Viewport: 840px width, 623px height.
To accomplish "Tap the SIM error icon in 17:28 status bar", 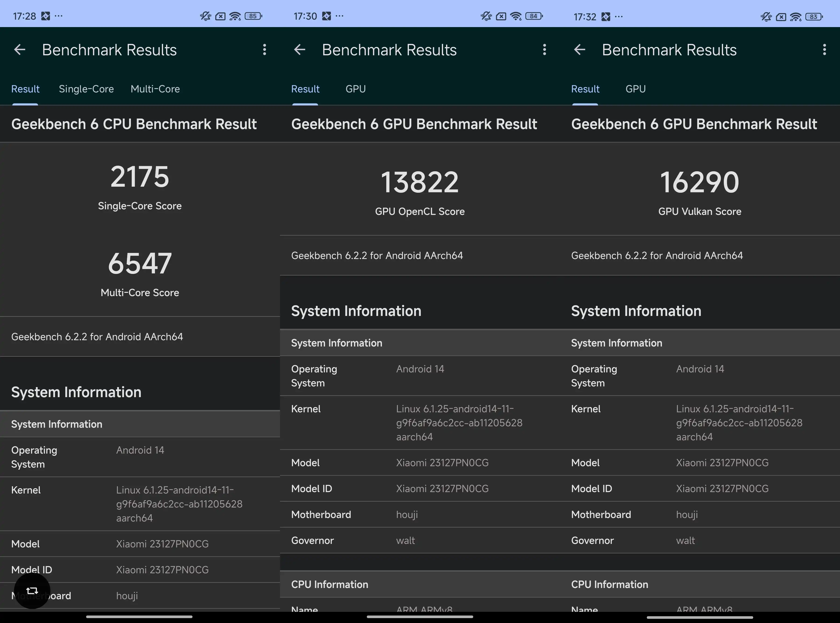I will click(220, 16).
